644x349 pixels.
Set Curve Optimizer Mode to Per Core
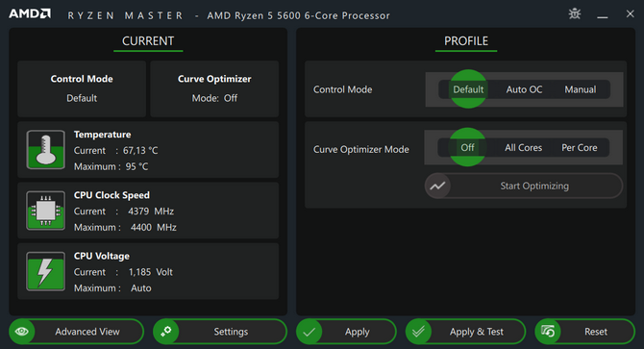(579, 147)
